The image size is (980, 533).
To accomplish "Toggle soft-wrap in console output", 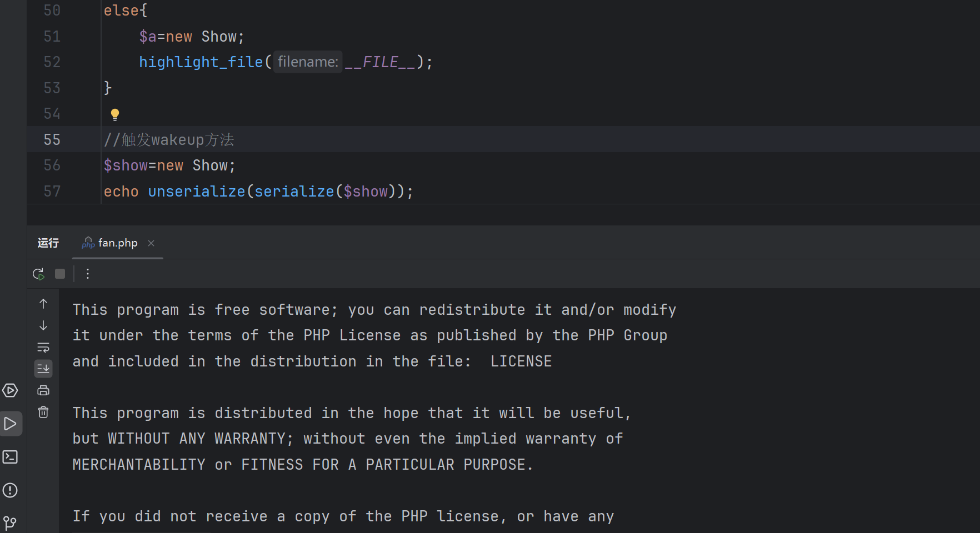I will [x=43, y=348].
